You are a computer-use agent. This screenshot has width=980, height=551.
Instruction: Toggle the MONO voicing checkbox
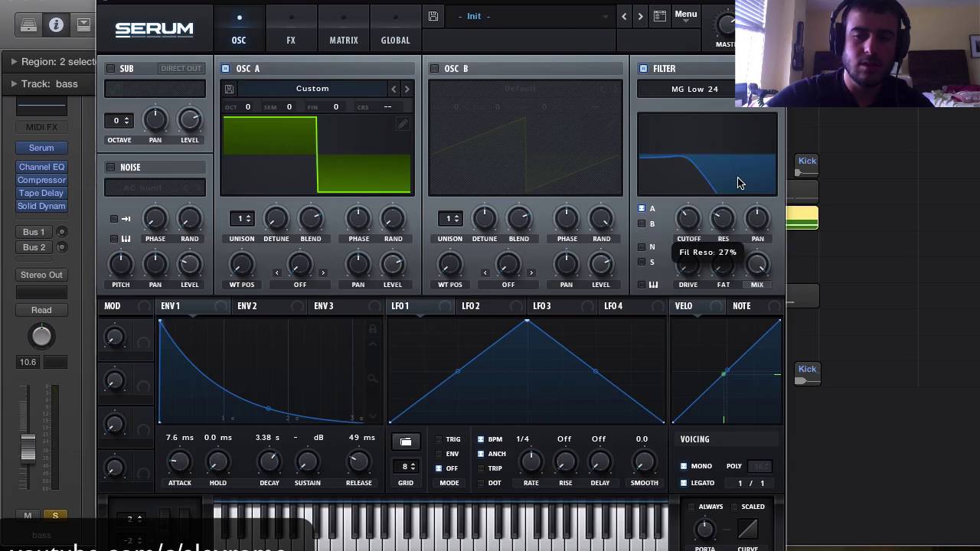(684, 466)
